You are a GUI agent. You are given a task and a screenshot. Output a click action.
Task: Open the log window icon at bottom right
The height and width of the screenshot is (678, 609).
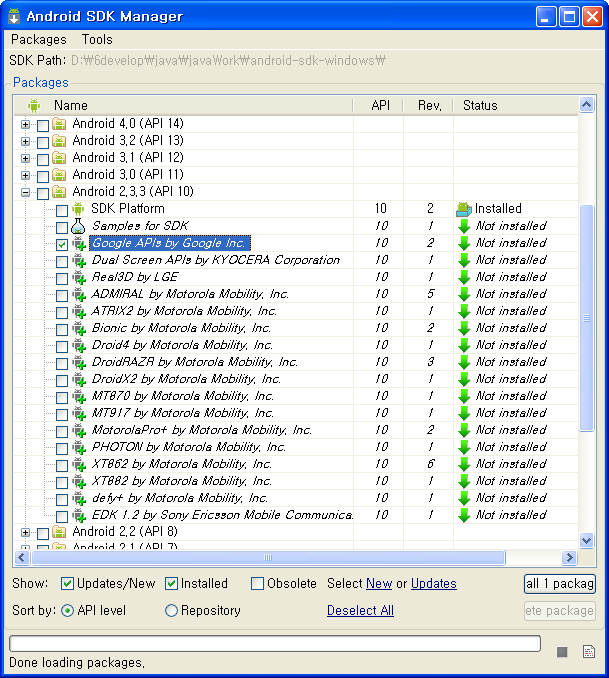[589, 652]
